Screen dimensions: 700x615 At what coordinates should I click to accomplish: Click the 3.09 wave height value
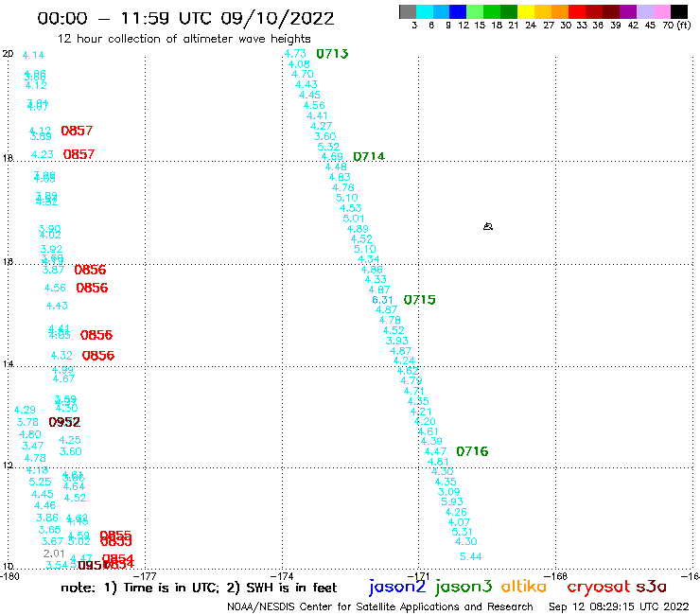pos(448,492)
